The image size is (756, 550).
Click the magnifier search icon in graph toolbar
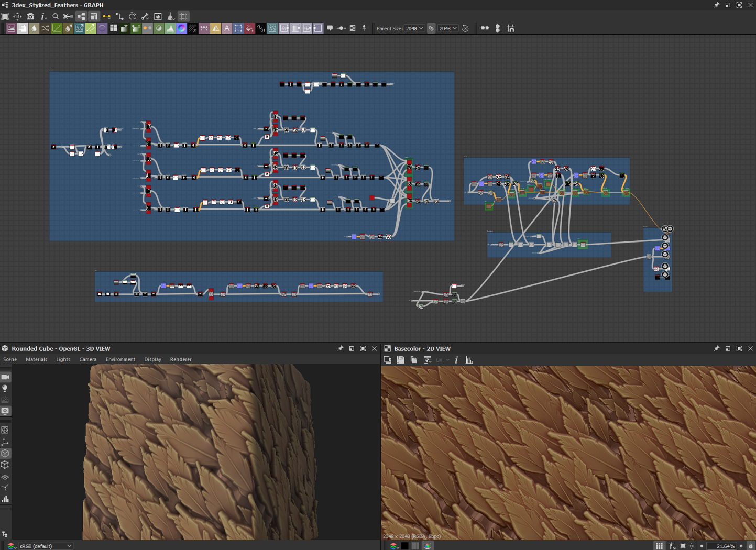coord(56,17)
